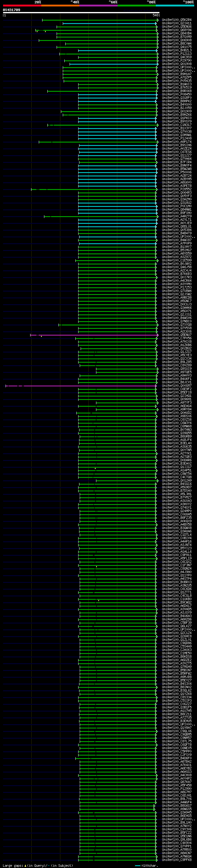This screenshot has width=197, height=868.
Task: Click the UniRef100_B8C0W4 label
Action: 176,43
